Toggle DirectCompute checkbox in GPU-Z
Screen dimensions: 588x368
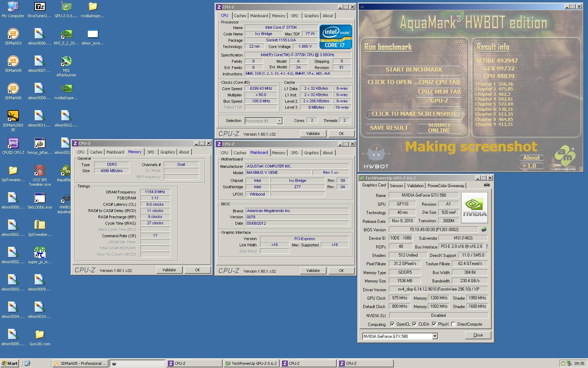point(453,324)
